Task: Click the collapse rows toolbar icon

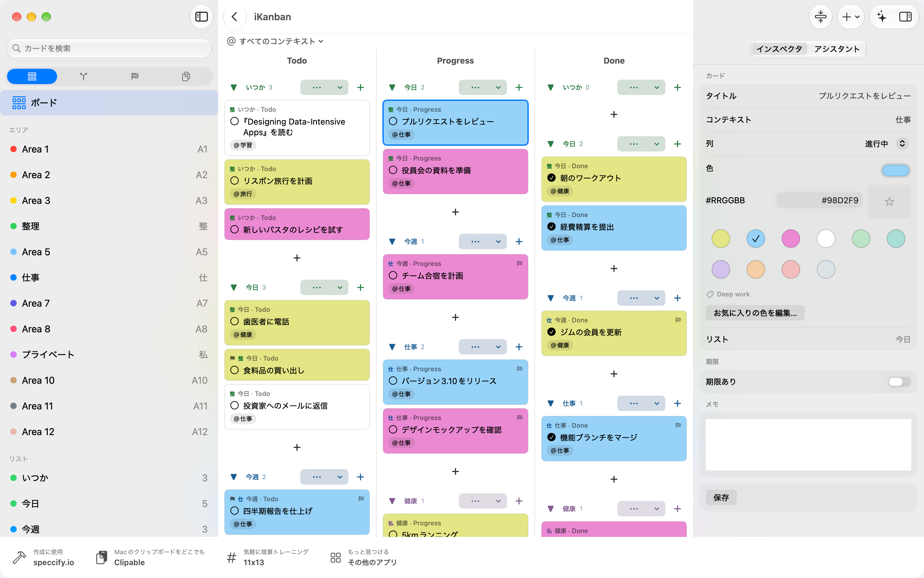Action: (820, 17)
